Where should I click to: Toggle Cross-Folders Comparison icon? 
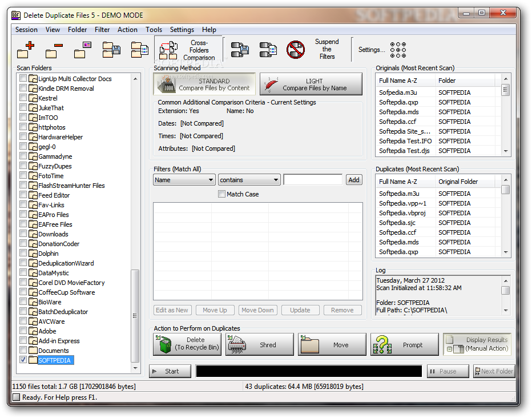[x=168, y=51]
